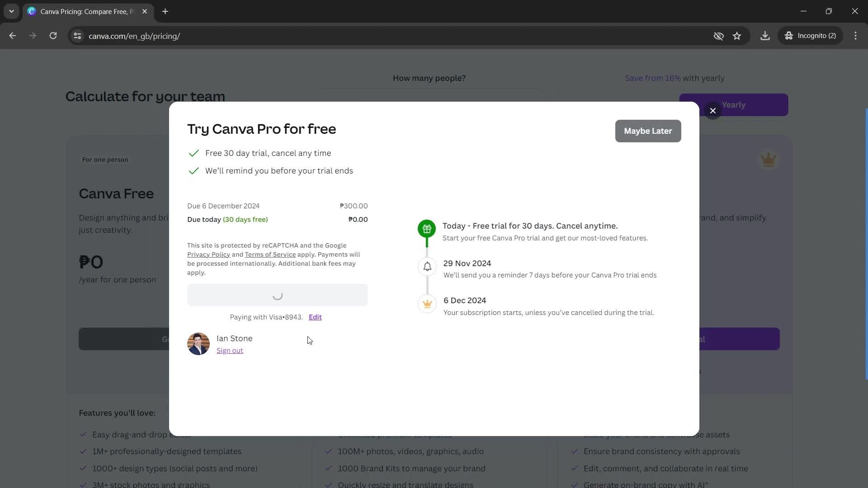This screenshot has width=868, height=488.
Task: Click the crown icon beside 6 Dec 2024
Action: pyautogui.click(x=427, y=304)
